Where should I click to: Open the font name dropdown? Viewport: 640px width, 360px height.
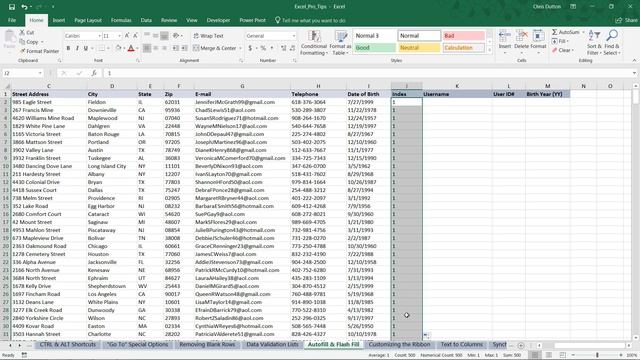click(99, 36)
